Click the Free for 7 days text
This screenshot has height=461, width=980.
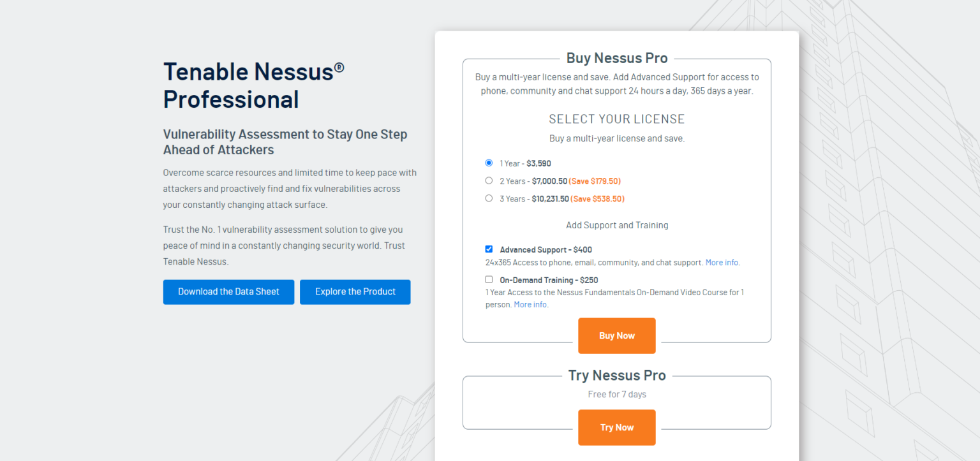click(x=616, y=394)
